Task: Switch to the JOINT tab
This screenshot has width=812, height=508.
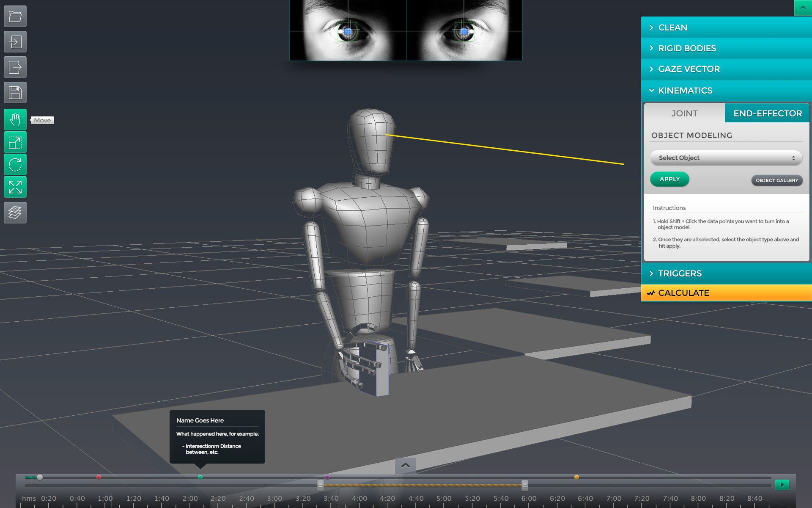Action: [684, 113]
